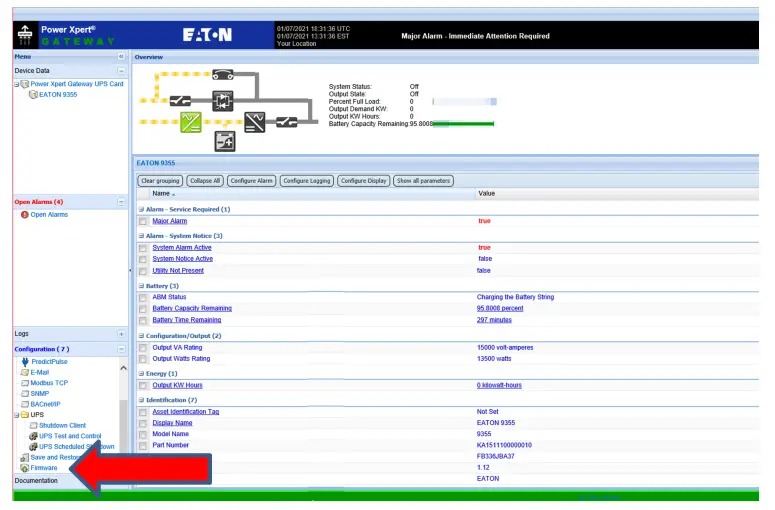Select the maintenance bypass icon atop the diagram

click(x=223, y=75)
